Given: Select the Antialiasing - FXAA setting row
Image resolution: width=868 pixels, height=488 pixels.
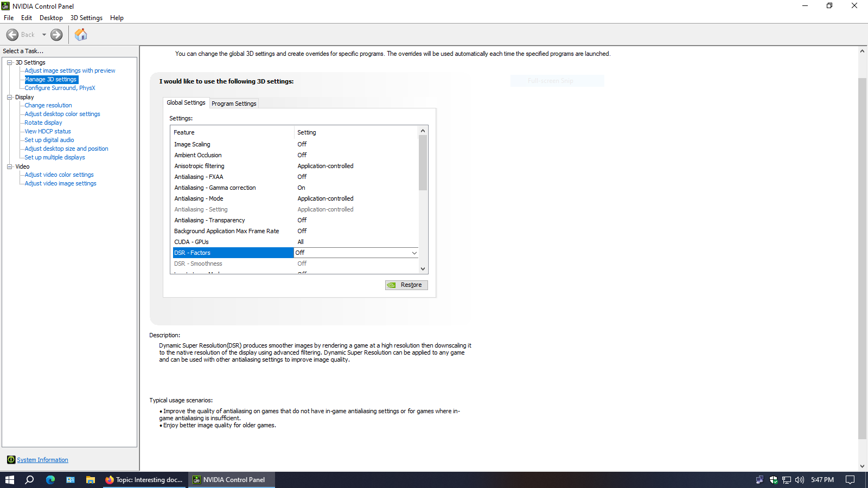Looking at the screenshot, I should (199, 177).
